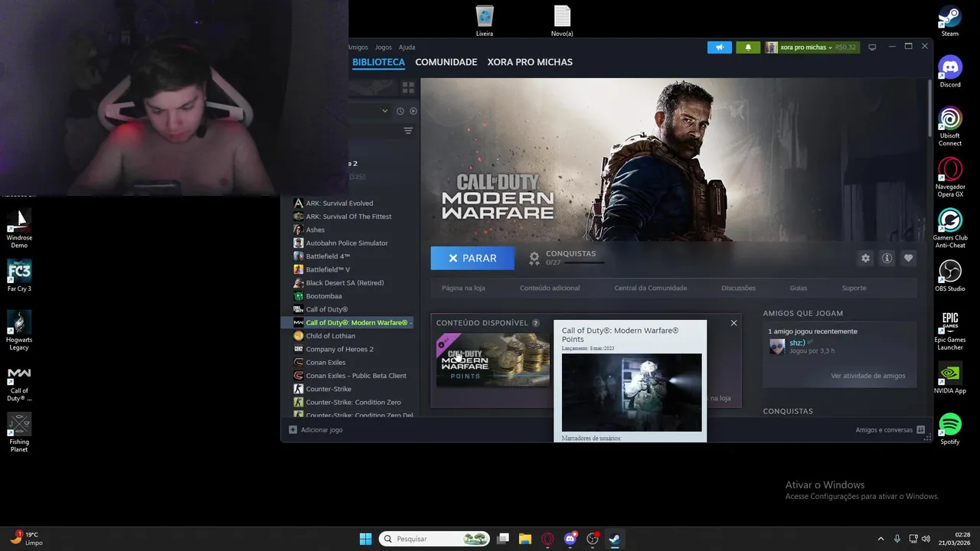The width and height of the screenshot is (980, 551).
Task: Click the PARAR stop button
Action: (472, 259)
